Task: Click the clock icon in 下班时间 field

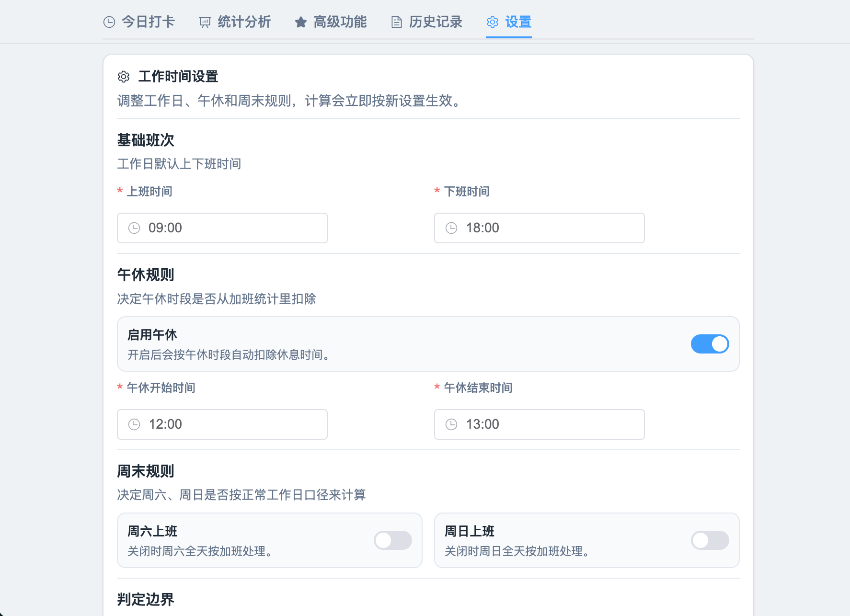Action: tap(451, 228)
